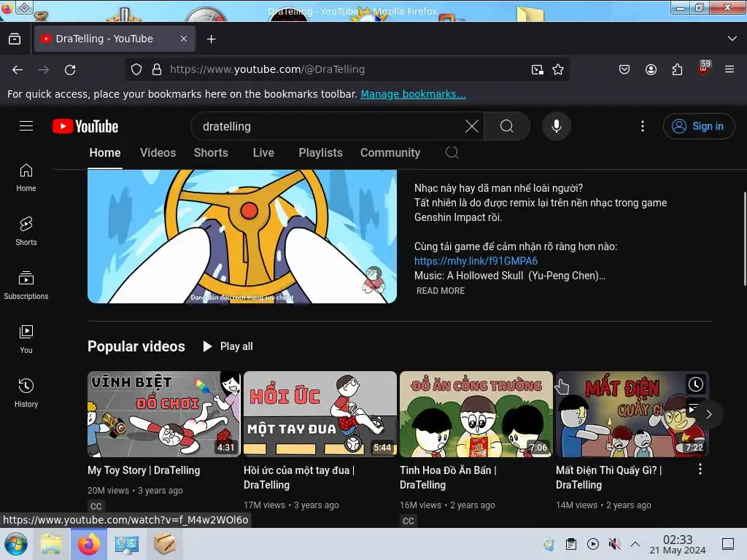Screen dimensions: 747x560
Task: Click the extension icon showing badge 59
Action: [704, 69]
